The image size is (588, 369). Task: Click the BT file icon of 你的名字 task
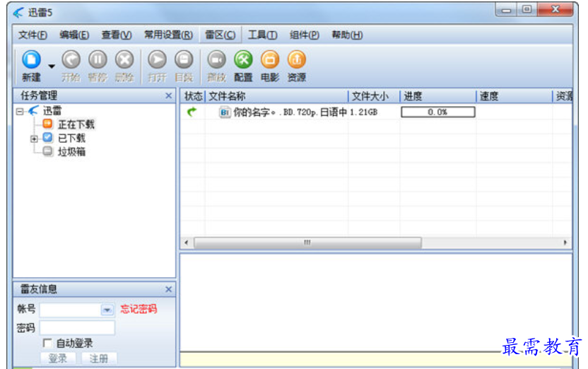[x=225, y=112]
